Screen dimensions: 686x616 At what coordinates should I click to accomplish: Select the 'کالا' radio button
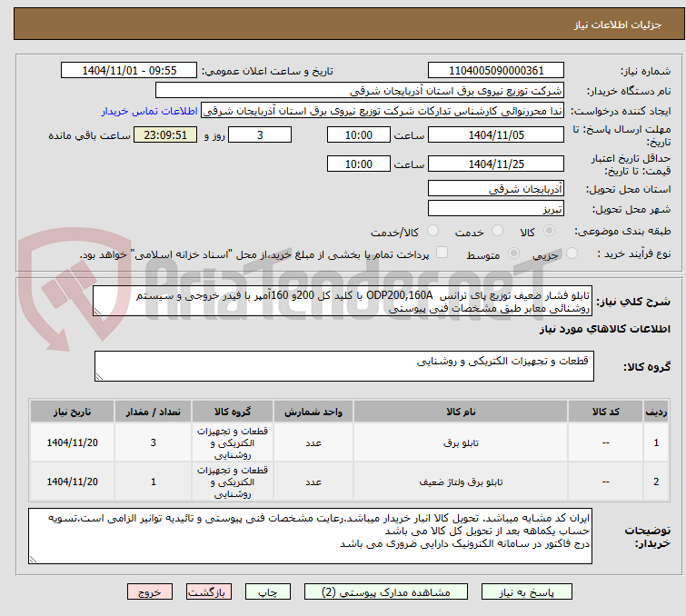pyautogui.click(x=549, y=231)
